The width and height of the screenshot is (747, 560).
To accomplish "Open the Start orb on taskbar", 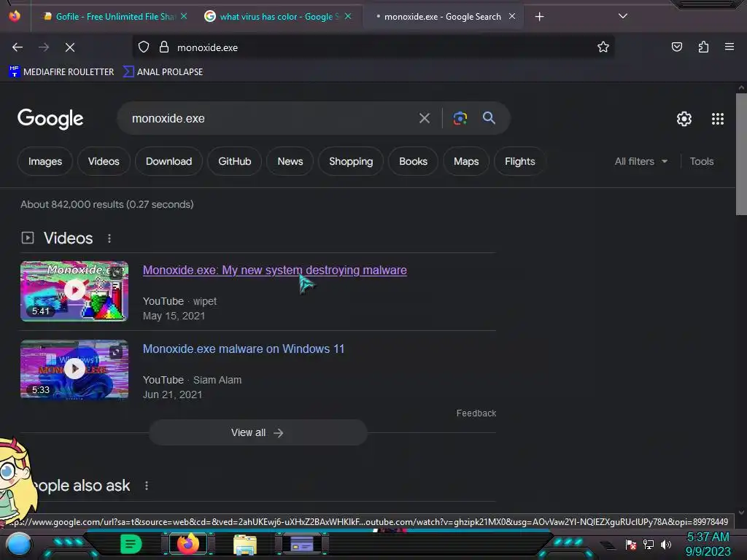I will [19, 544].
